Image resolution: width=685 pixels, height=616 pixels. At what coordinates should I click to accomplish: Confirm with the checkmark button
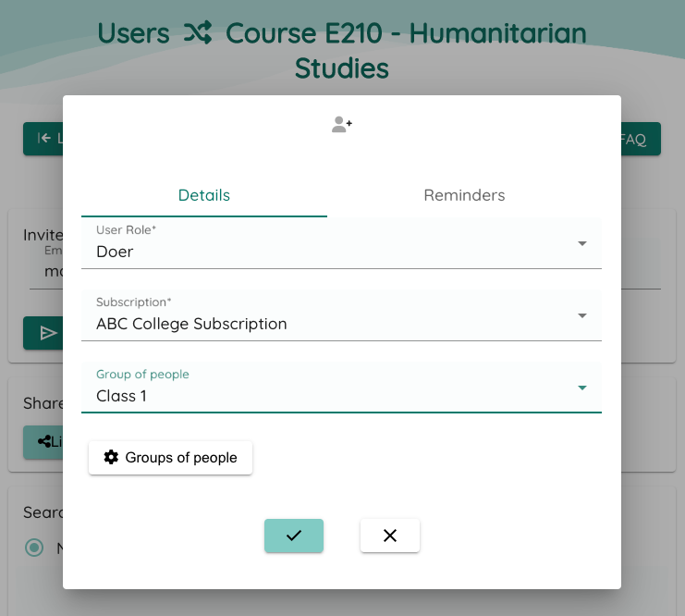click(294, 536)
